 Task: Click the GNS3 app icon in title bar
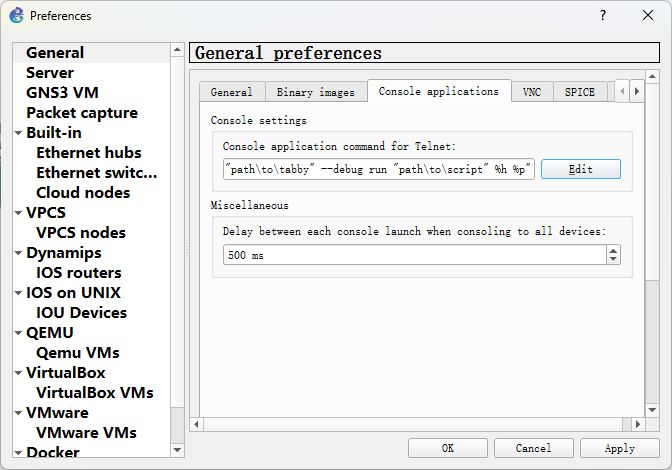(x=16, y=15)
